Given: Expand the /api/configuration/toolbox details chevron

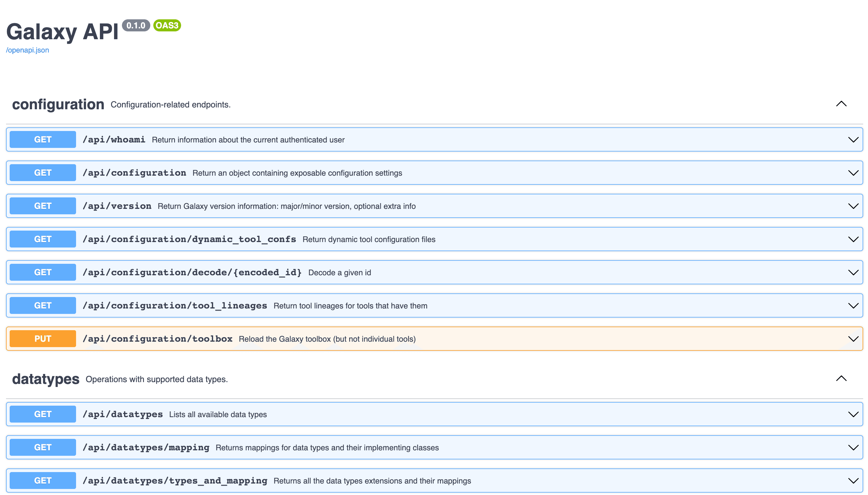Looking at the screenshot, I should point(853,338).
